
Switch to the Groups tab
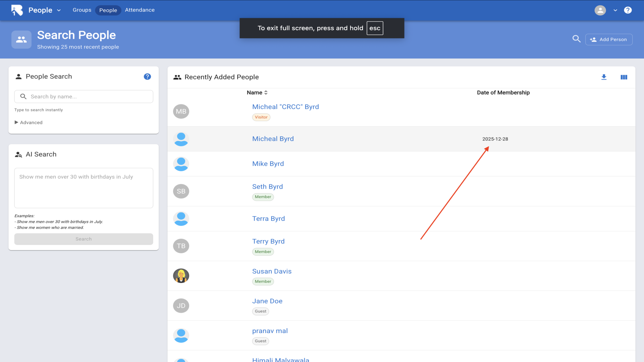82,10
